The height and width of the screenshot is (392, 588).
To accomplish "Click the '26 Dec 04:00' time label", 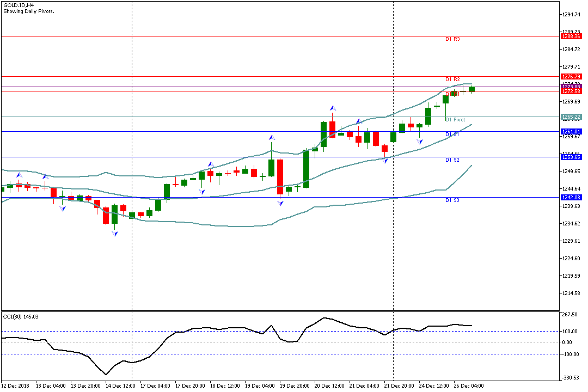I will [469, 386].
